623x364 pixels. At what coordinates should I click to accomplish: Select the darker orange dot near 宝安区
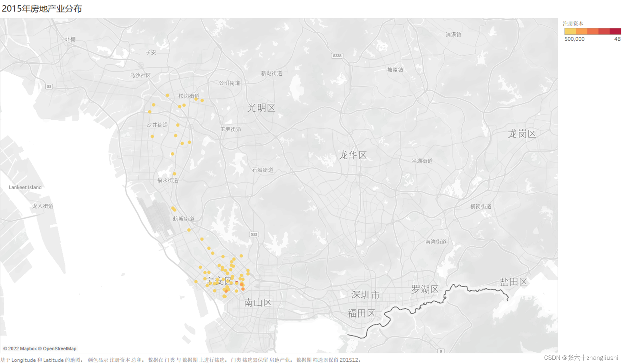(243, 289)
